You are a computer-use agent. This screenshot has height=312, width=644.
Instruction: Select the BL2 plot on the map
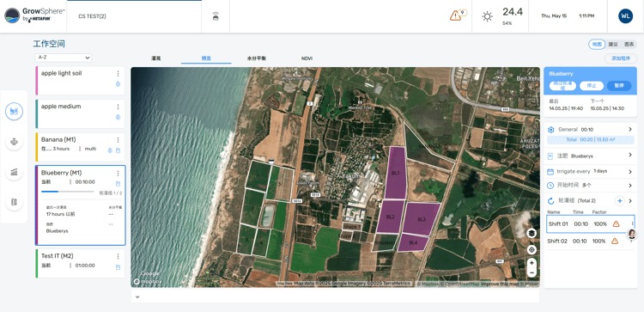[390, 217]
